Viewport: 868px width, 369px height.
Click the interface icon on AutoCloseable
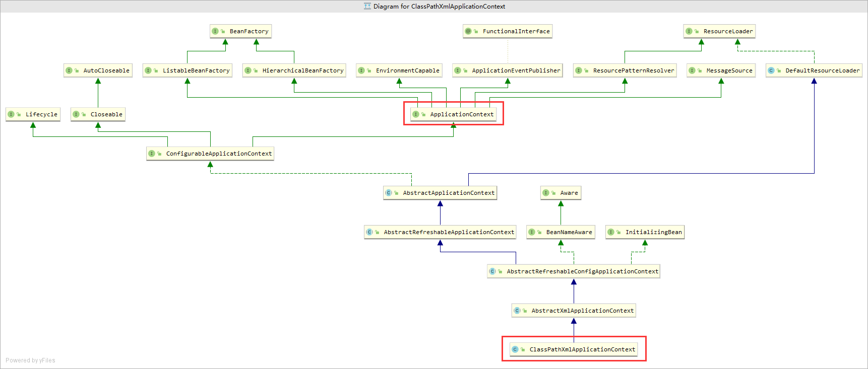69,70
